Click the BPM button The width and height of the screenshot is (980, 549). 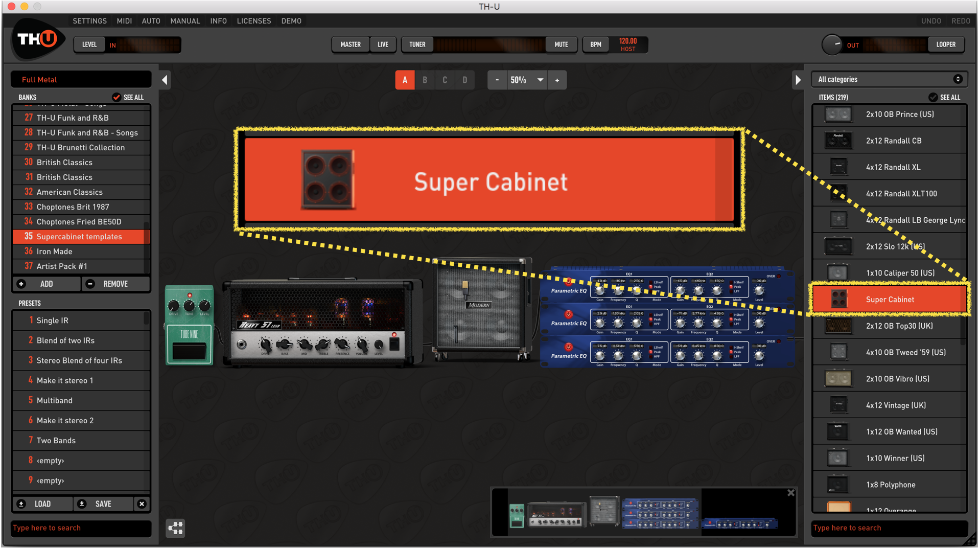pyautogui.click(x=596, y=44)
